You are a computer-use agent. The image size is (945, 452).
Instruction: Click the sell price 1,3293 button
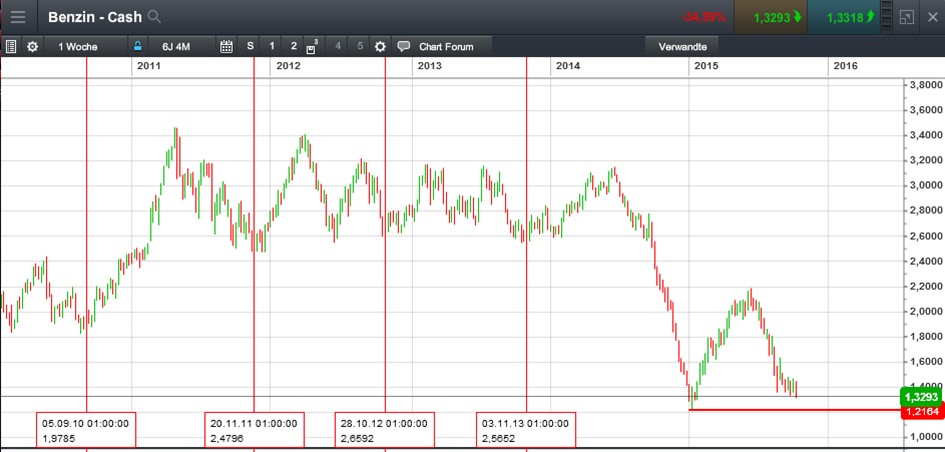click(x=772, y=17)
